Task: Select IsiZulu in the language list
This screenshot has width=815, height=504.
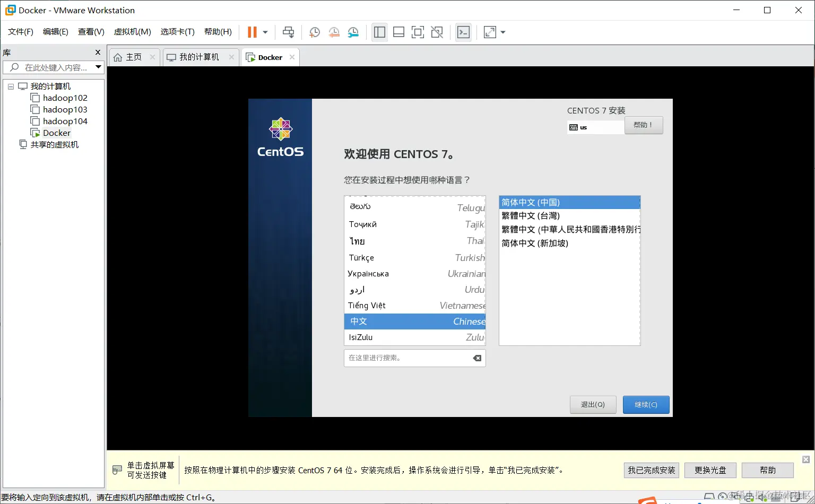Action: coord(415,337)
